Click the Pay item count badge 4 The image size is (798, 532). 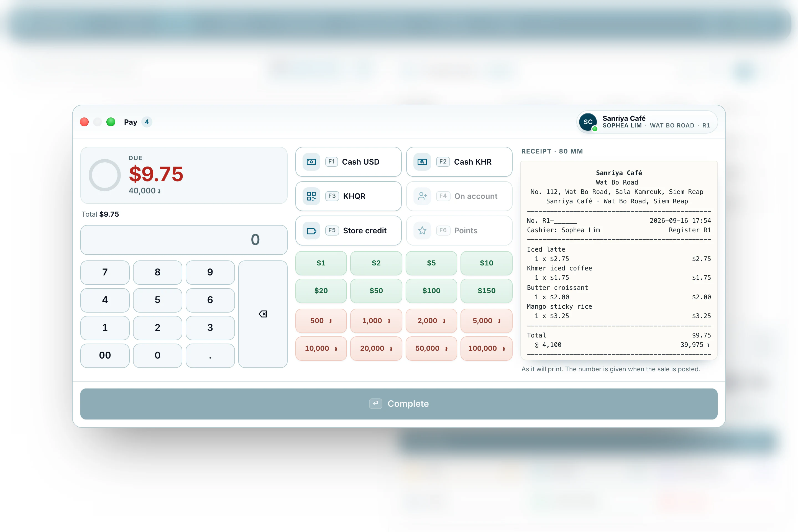147,122
